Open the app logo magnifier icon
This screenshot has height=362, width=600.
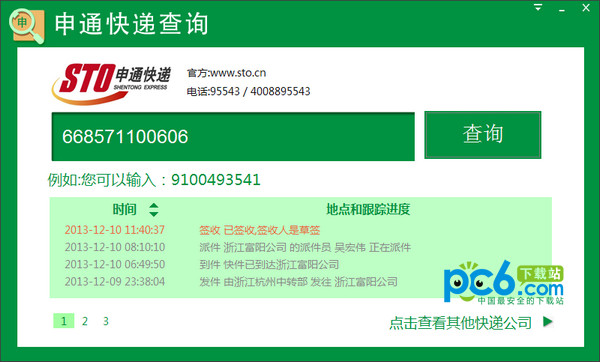pos(27,26)
